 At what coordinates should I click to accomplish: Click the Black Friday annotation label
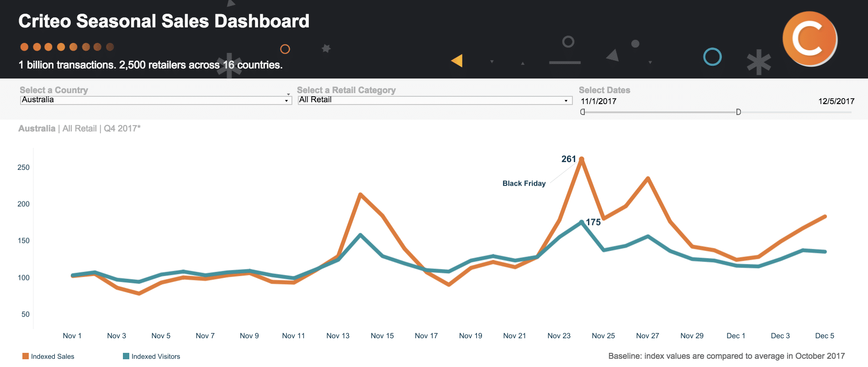click(524, 183)
